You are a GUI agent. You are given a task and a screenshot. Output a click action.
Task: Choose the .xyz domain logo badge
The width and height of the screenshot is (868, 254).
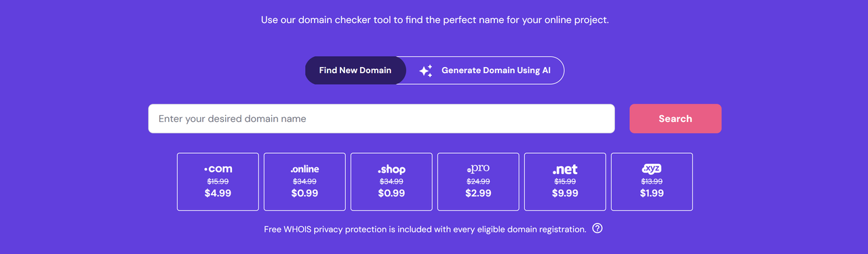[652, 169]
